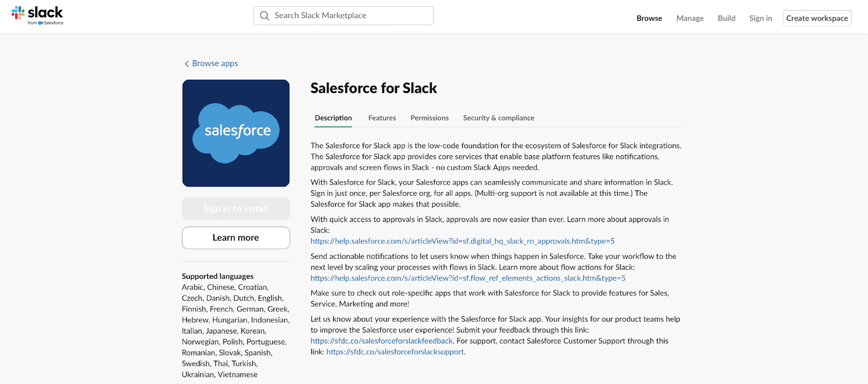868x384 pixels.
Task: Click the Slack logo icon
Action: 18,12
